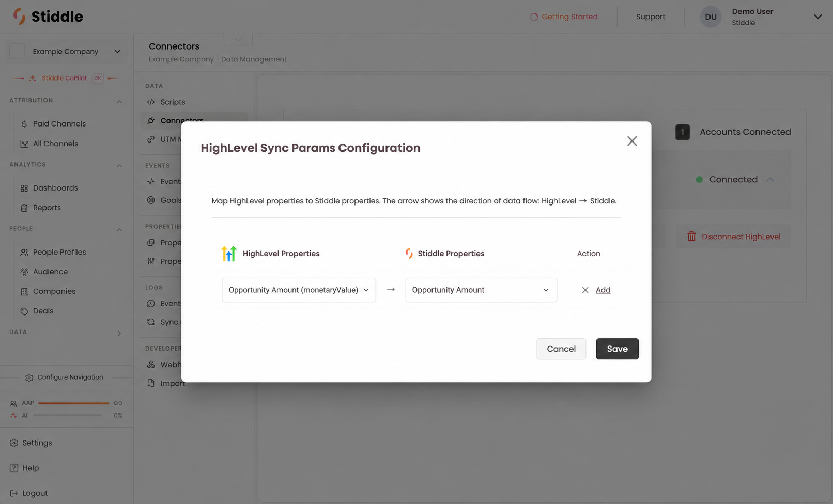Collapse the Analytics section
The height and width of the screenshot is (504, 833).
pyautogui.click(x=119, y=165)
